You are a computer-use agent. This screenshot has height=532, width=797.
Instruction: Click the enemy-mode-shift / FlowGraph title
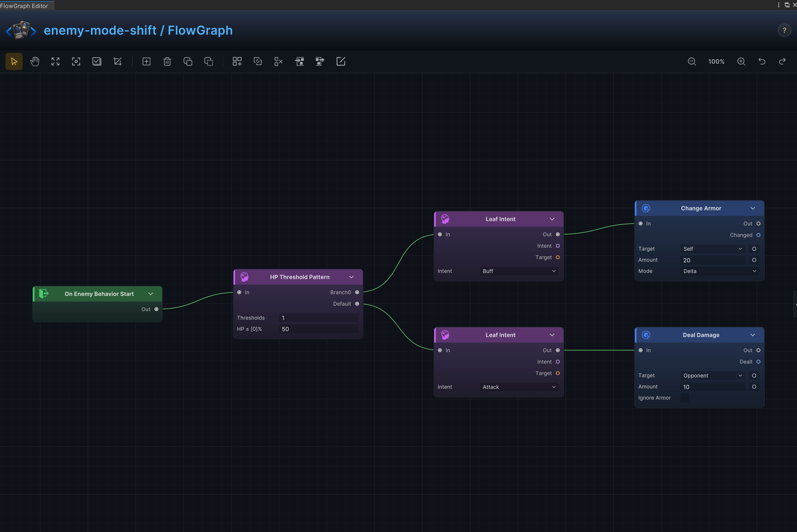(x=138, y=30)
